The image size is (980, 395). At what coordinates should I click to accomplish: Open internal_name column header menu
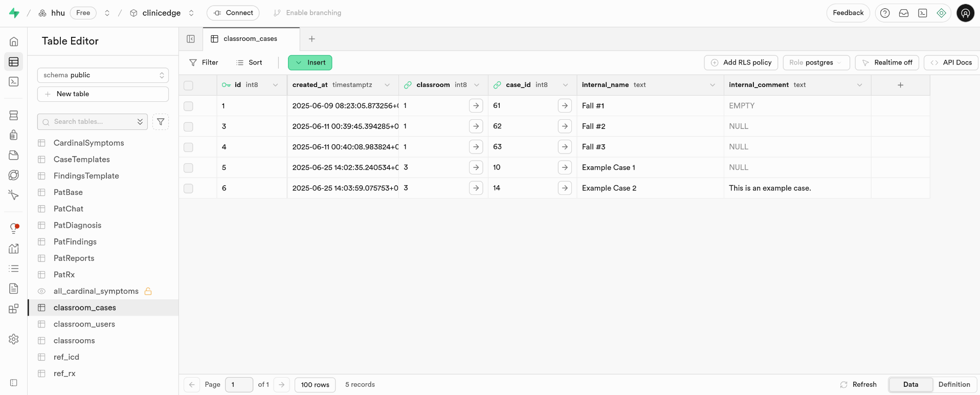[712, 85]
